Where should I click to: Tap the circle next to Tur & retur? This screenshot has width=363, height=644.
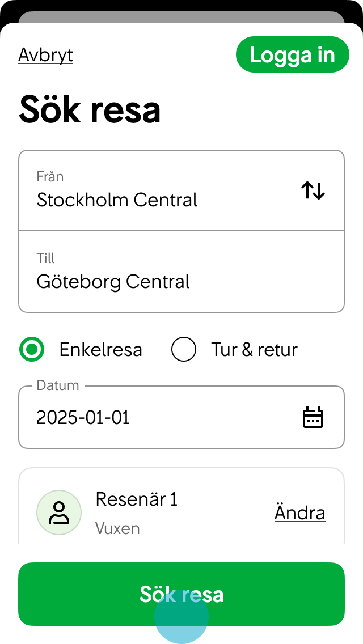tap(183, 349)
